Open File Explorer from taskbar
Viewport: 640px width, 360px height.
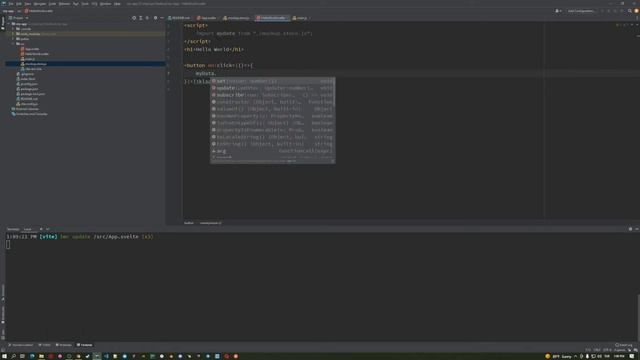click(41, 356)
